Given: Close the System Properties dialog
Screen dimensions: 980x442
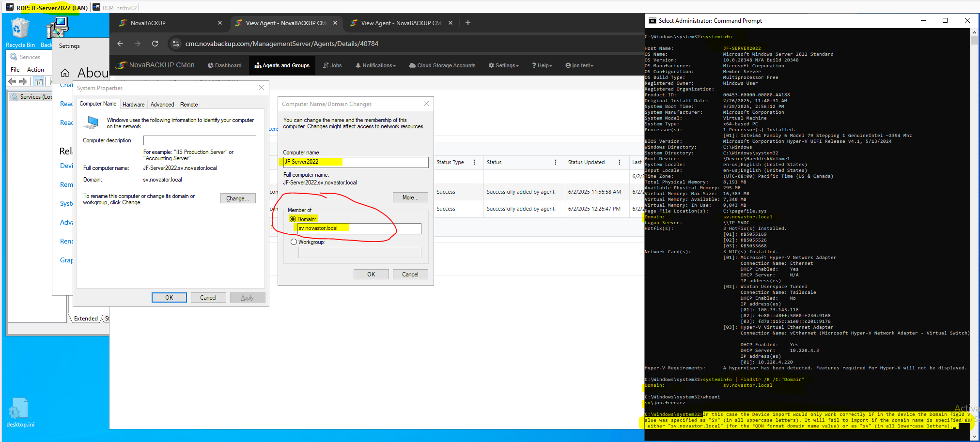Looking at the screenshot, I should click(262, 88).
